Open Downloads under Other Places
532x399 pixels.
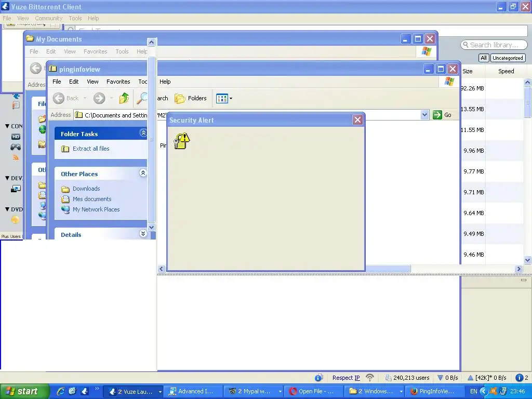86,189
